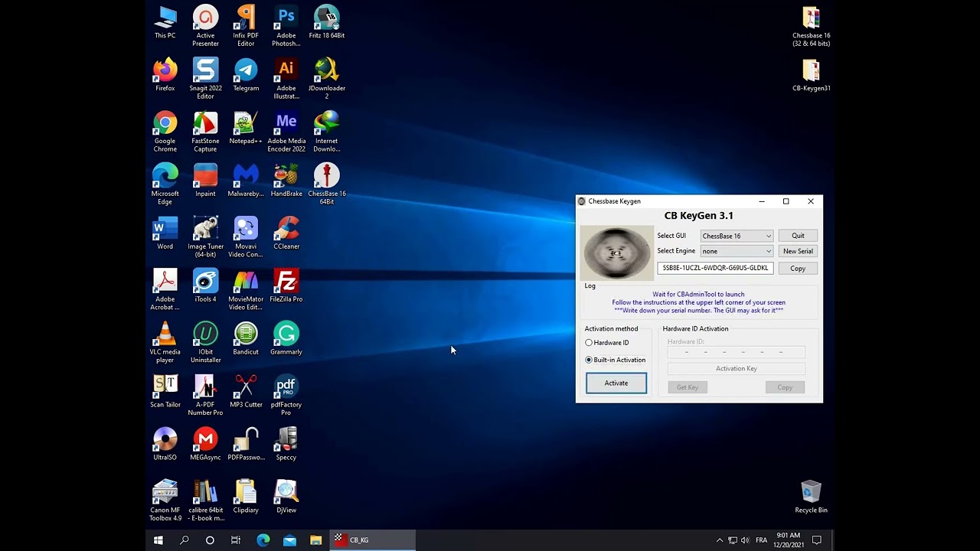Click the Quit button in keygen
The height and width of the screenshot is (551, 980).
coord(798,236)
